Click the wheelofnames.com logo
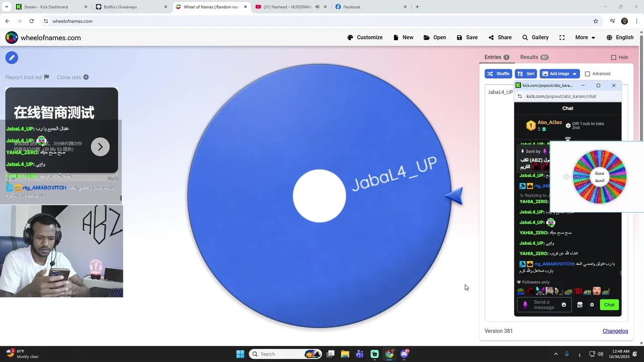The height and width of the screenshot is (362, 644). click(43, 38)
